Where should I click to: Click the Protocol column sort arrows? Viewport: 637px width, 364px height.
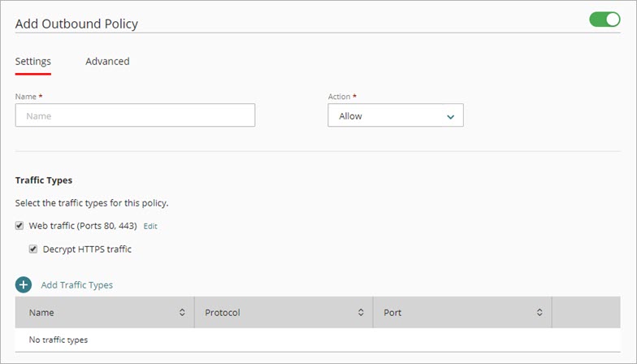(361, 313)
